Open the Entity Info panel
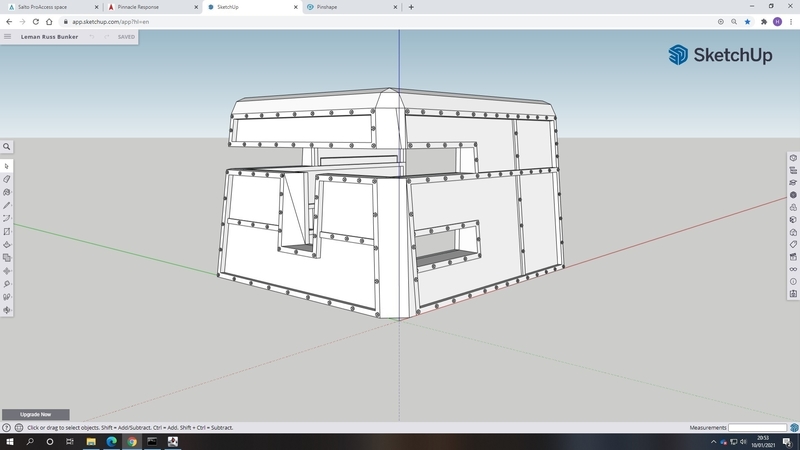This screenshot has height=450, width=800. click(793, 158)
